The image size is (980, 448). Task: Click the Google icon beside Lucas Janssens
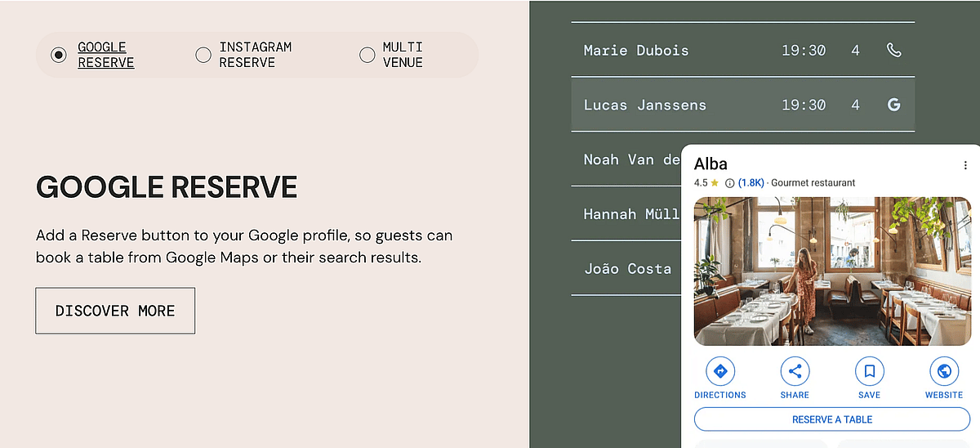(893, 105)
